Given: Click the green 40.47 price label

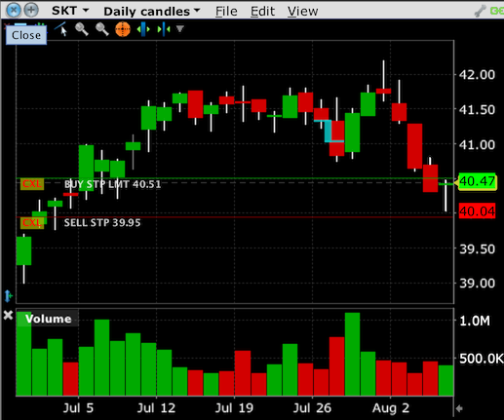Looking at the screenshot, I should [477, 181].
